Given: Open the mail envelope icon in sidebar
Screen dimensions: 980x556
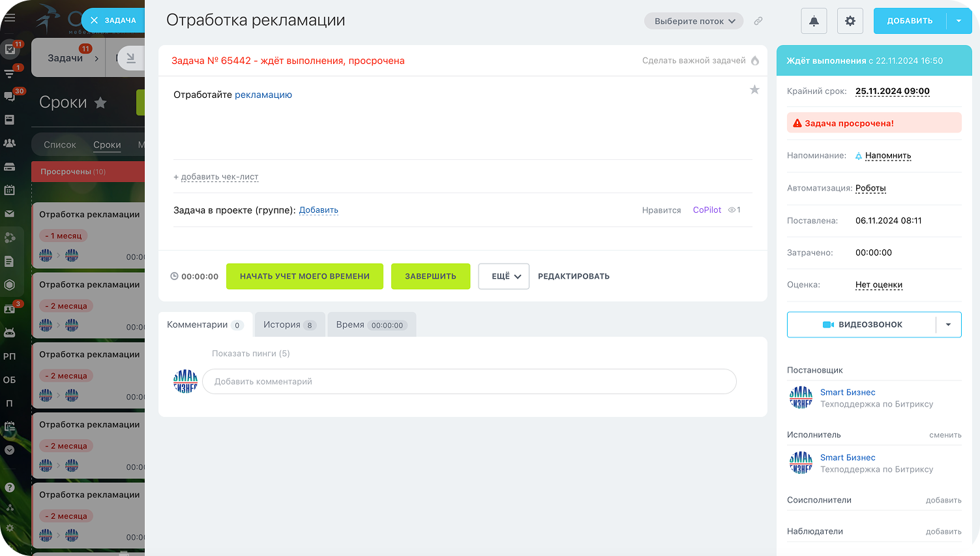Looking at the screenshot, I should 10,213.
